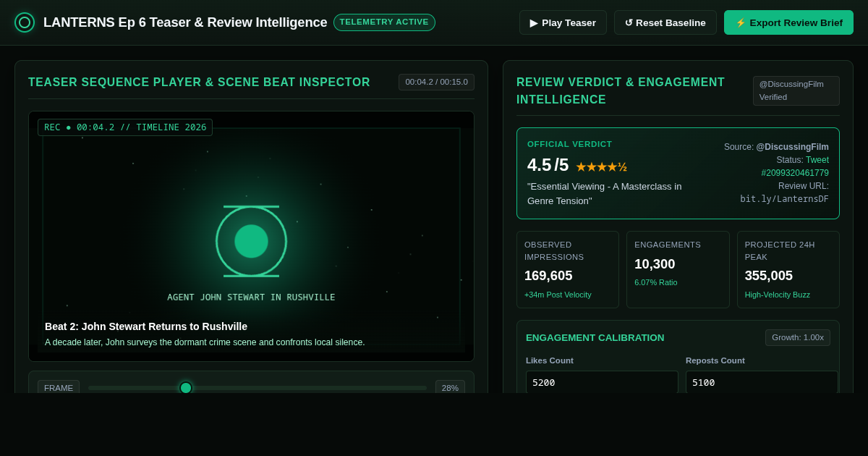868x456 pixels.
Task: Click the TELEMETRY ACTIVE badge
Action: (384, 22)
